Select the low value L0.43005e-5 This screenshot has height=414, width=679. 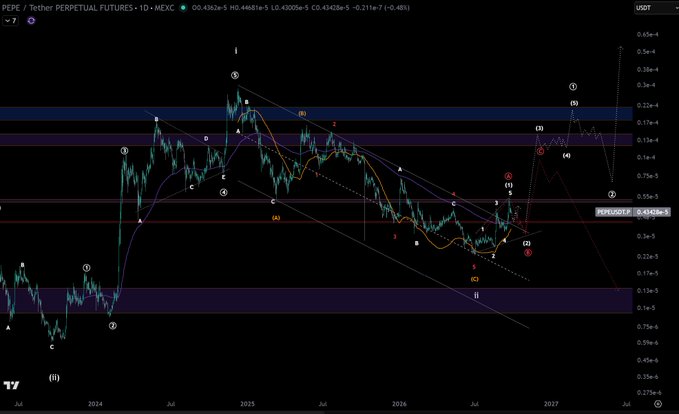click(288, 8)
